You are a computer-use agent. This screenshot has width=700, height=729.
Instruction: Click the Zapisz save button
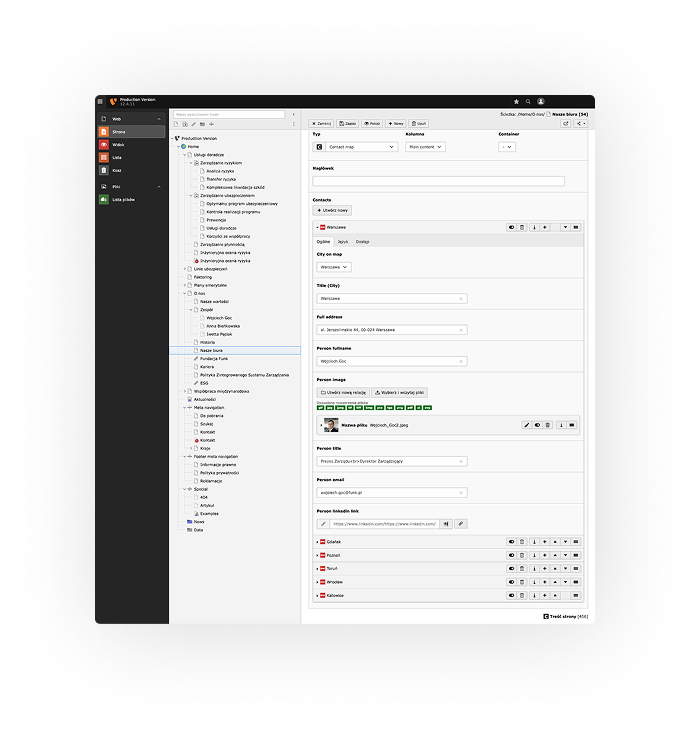(x=348, y=123)
